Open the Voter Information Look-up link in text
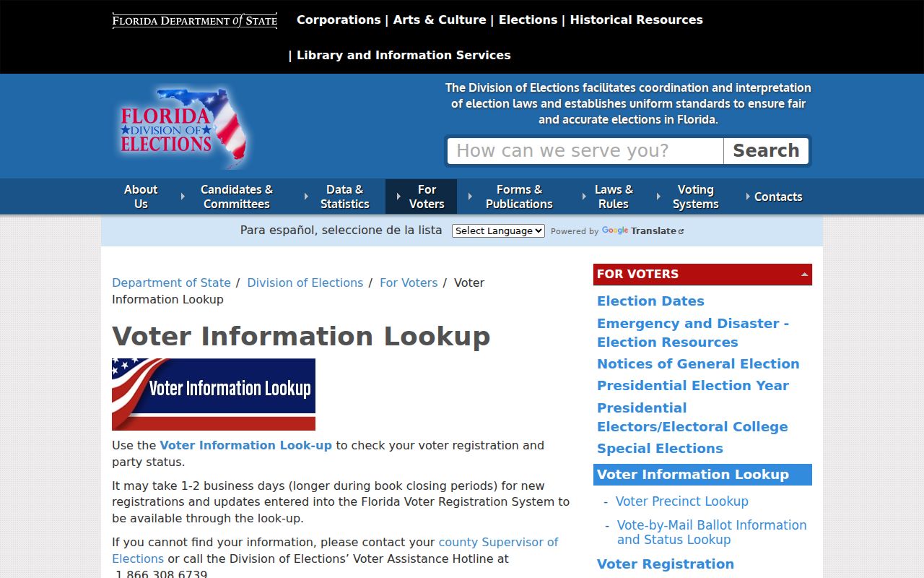The image size is (924, 578). point(245,446)
